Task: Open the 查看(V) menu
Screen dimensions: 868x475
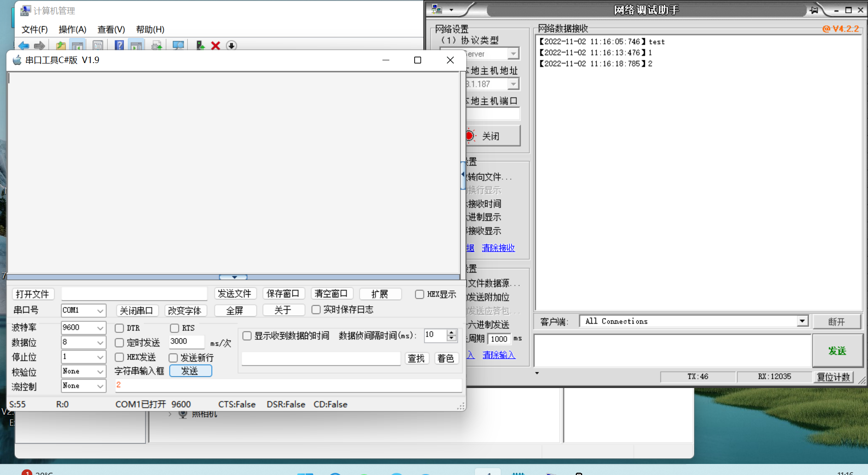Action: (x=110, y=29)
